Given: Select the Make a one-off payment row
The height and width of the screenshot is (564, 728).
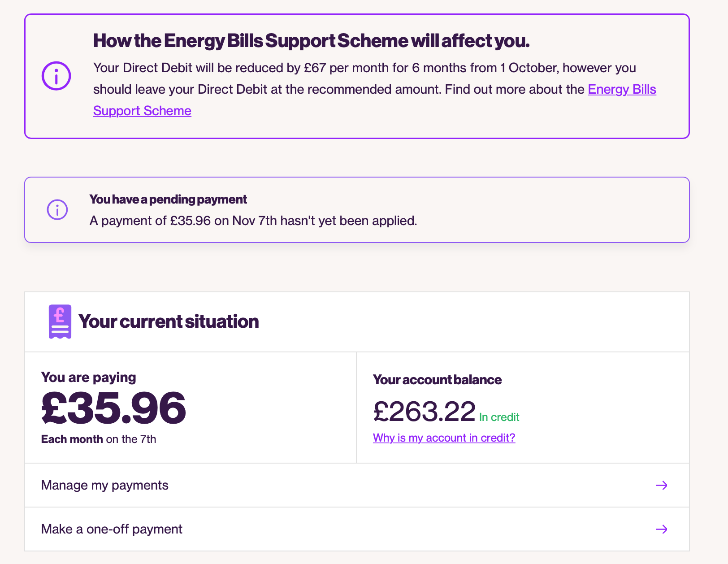Looking at the screenshot, I should [357, 529].
